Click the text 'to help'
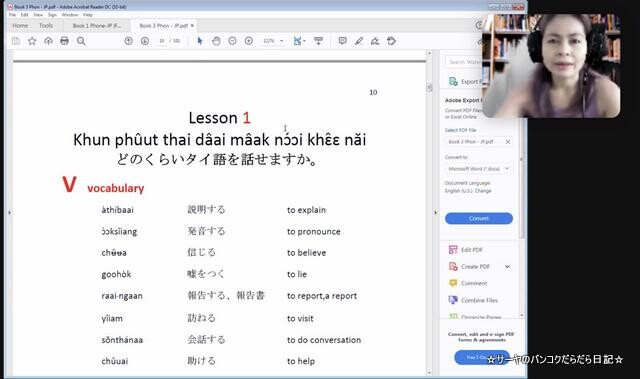640x379 pixels. 301,361
